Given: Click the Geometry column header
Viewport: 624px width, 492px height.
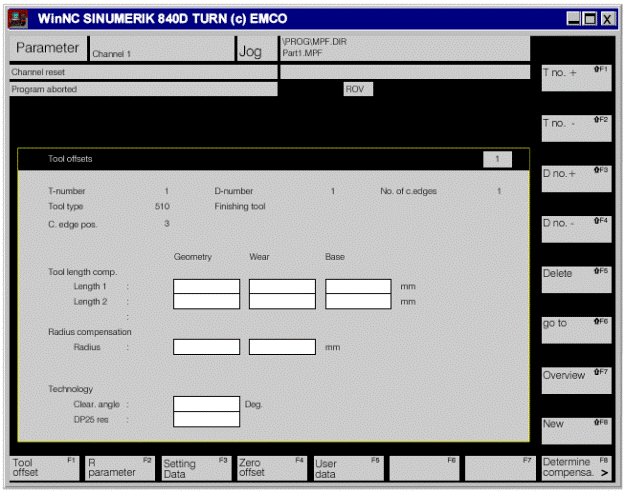Looking at the screenshot, I should [193, 257].
